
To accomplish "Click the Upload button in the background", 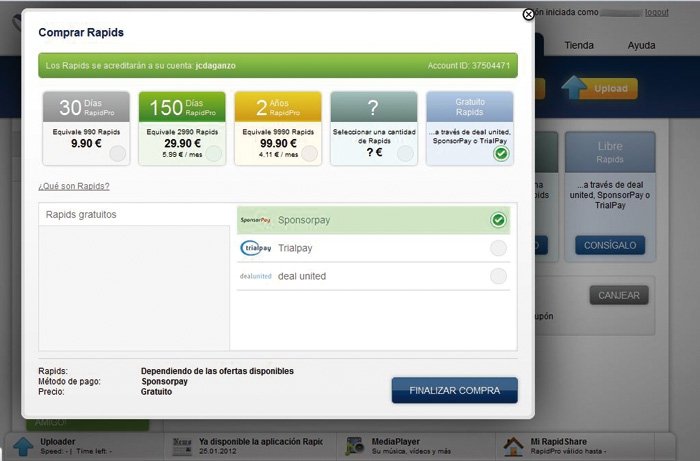I will point(610,89).
